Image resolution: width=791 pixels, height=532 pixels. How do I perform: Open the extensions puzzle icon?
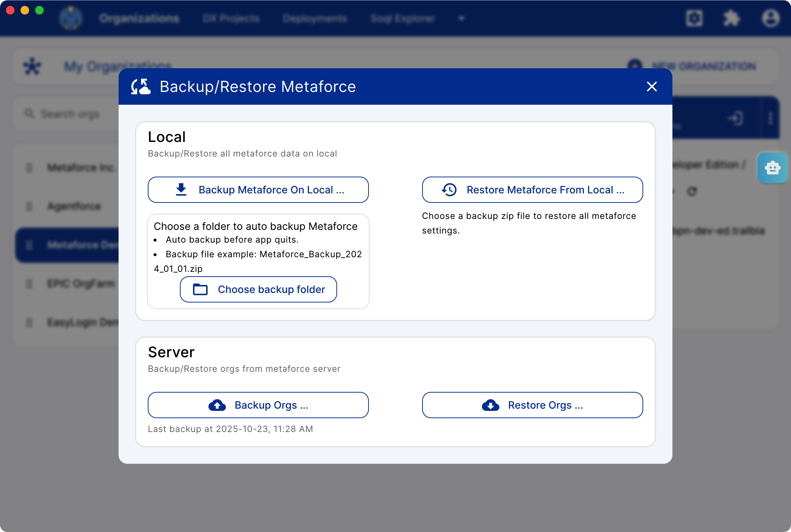coord(732,18)
